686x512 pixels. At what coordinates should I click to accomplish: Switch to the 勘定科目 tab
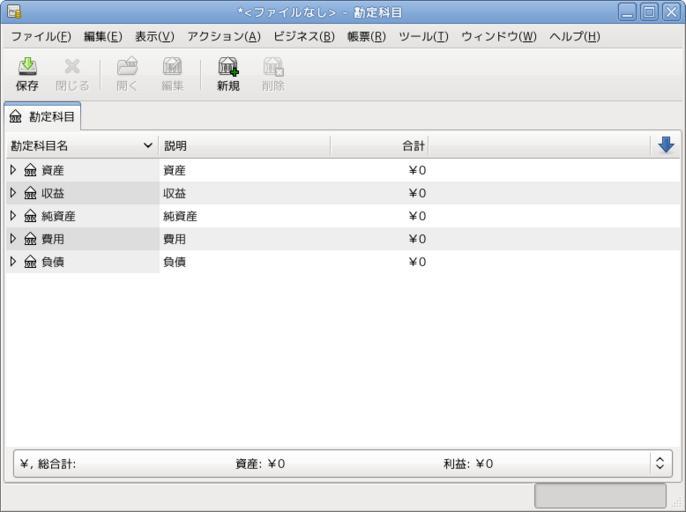coord(42,117)
